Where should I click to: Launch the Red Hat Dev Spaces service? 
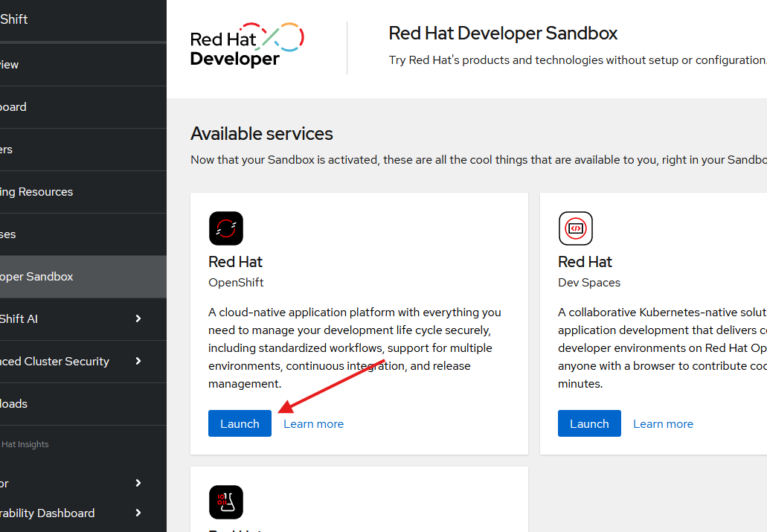589,423
